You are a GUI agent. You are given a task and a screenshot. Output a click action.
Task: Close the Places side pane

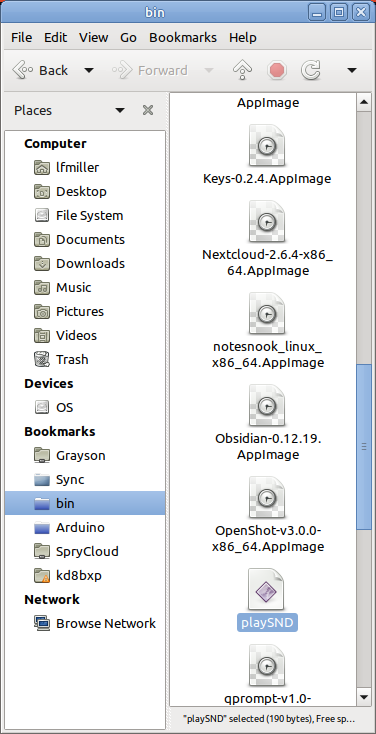[148, 110]
